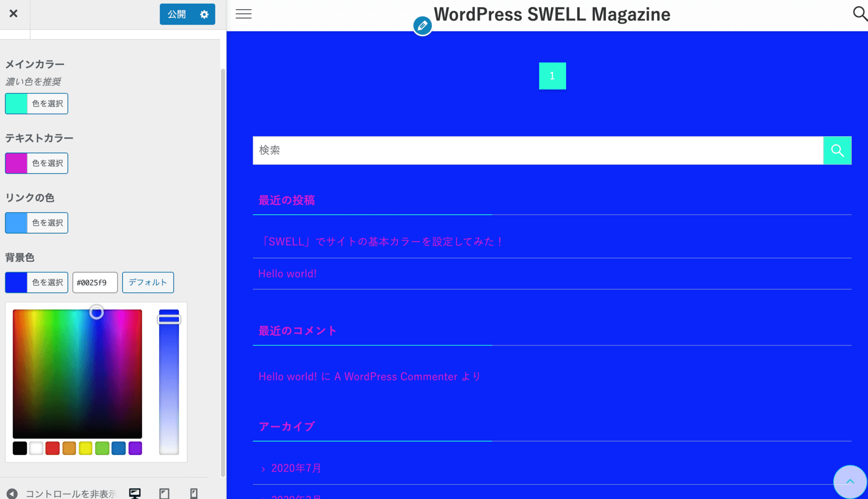Open the 2020年7月 archive link
This screenshot has height=499, width=868.
[x=296, y=468]
